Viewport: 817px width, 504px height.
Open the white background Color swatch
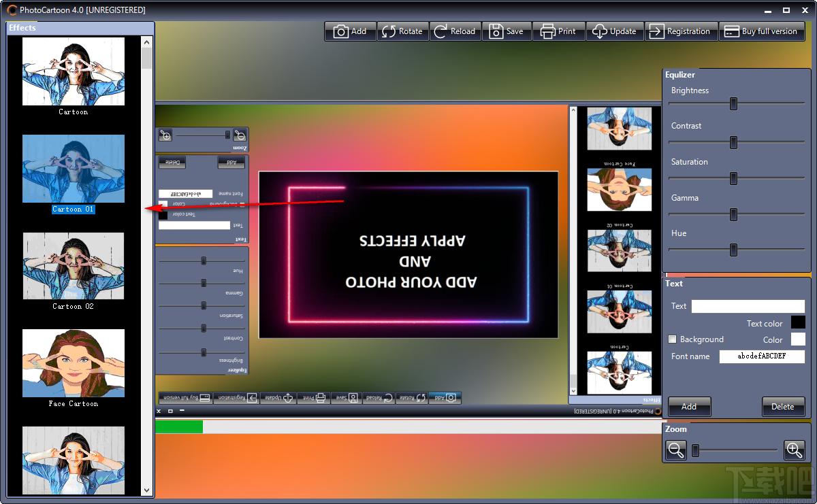(x=798, y=339)
